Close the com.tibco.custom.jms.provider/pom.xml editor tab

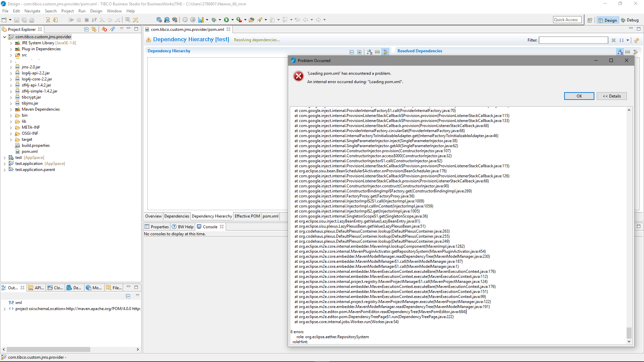pos(228,29)
